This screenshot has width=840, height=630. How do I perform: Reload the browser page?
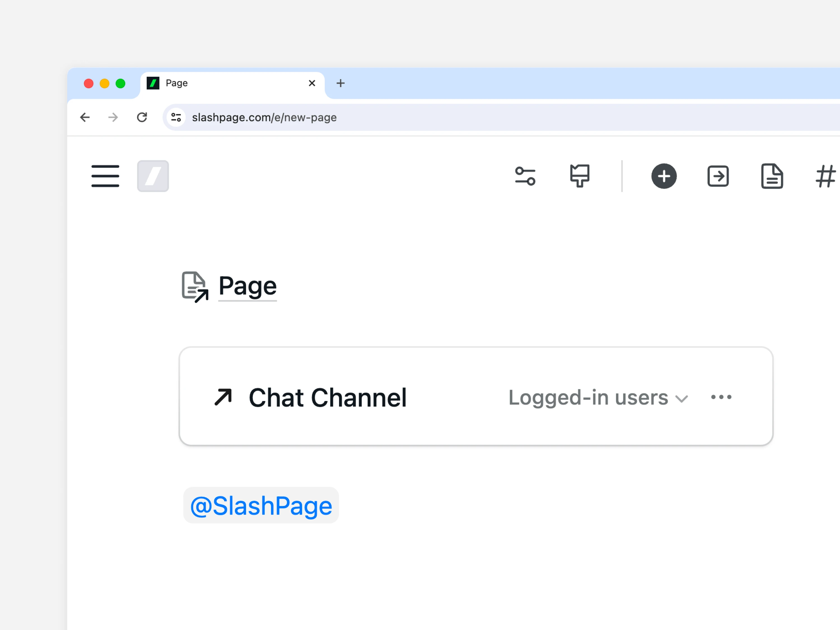pyautogui.click(x=142, y=117)
